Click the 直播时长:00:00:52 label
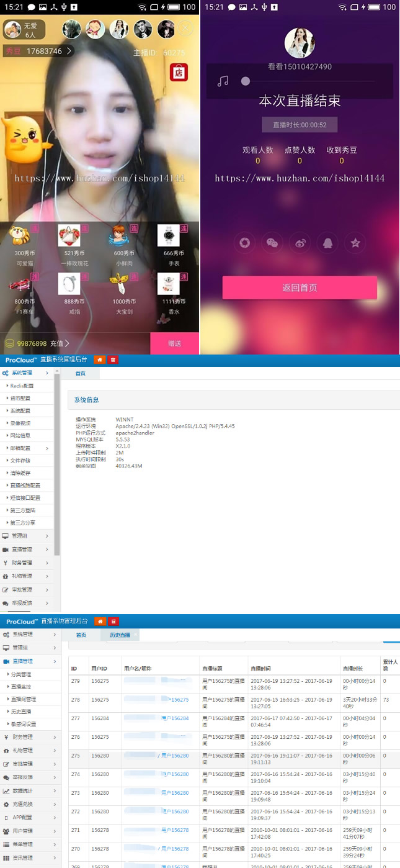400x868 pixels. (300, 125)
